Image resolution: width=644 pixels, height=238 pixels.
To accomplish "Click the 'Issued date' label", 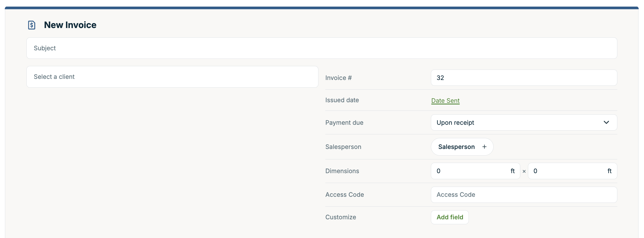I will pos(342,100).
